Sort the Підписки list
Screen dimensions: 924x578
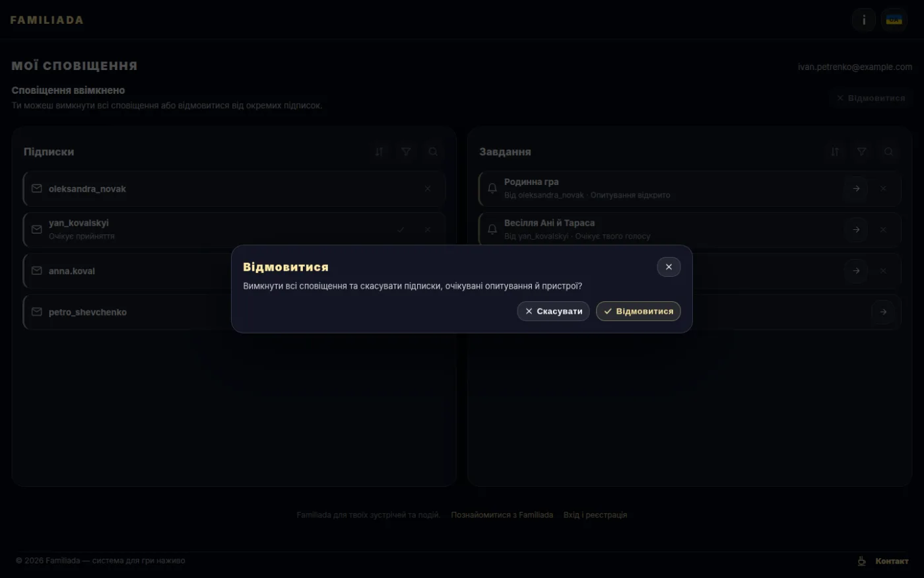point(379,152)
